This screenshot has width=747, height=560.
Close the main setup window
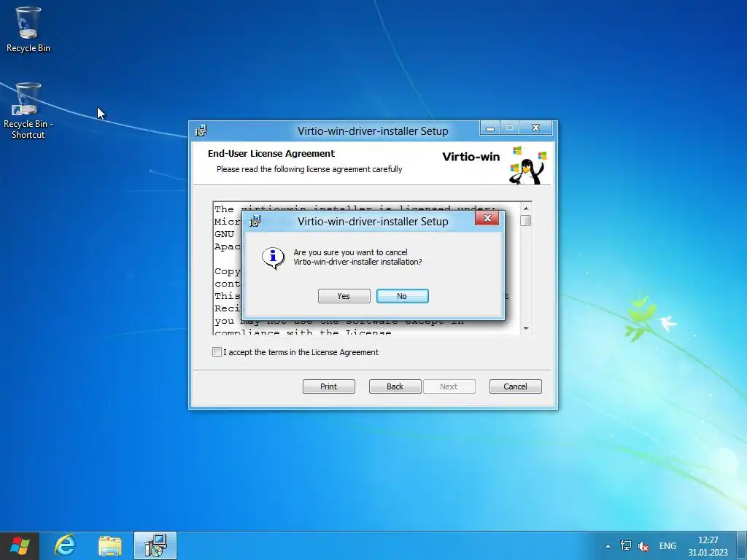click(535, 128)
